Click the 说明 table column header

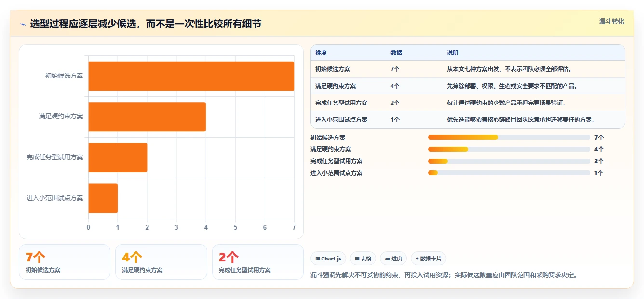point(453,53)
